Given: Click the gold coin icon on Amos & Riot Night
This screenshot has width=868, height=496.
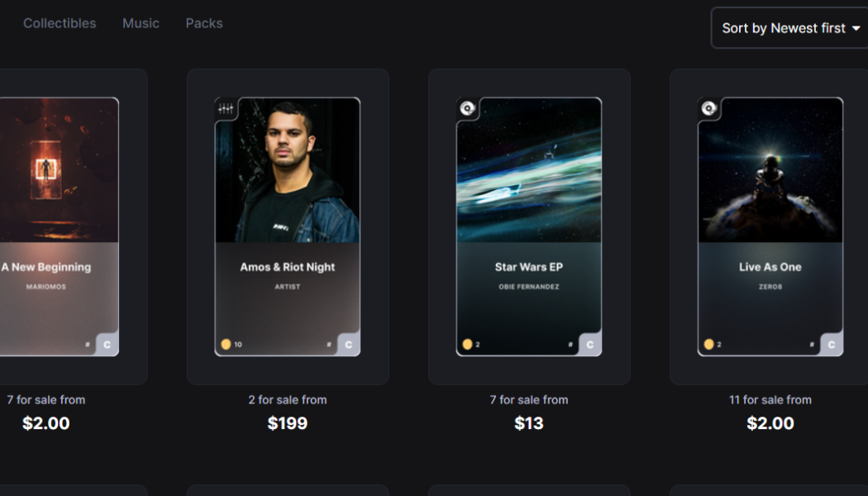Looking at the screenshot, I should [226, 344].
